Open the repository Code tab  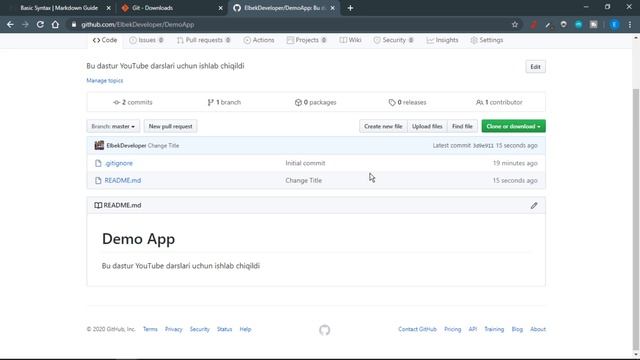tap(105, 40)
